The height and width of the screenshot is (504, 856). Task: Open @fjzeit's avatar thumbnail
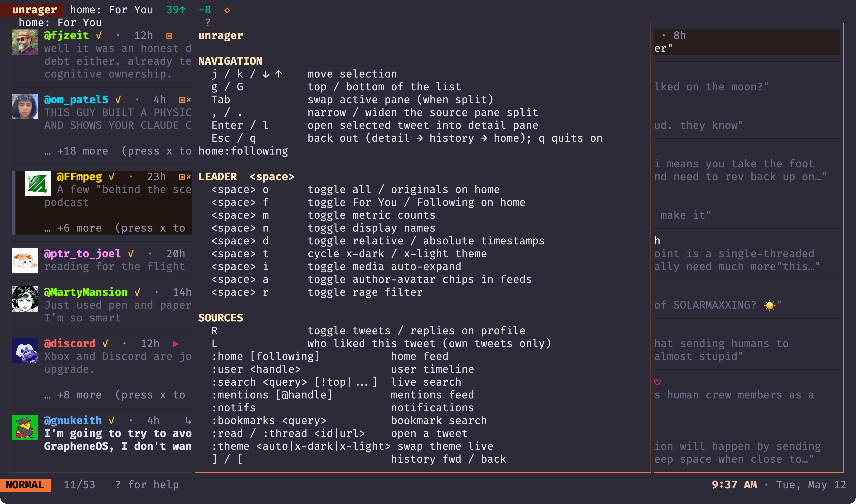(x=25, y=42)
